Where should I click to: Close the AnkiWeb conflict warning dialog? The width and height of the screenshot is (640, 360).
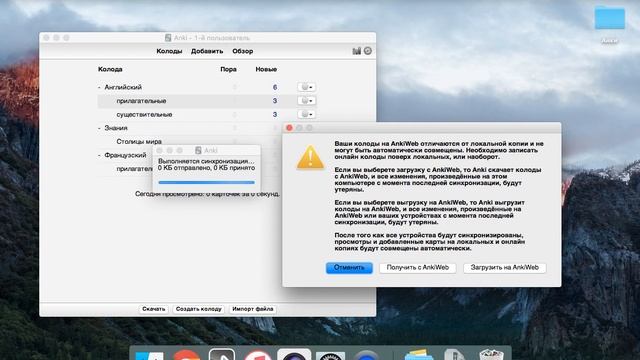[289, 128]
